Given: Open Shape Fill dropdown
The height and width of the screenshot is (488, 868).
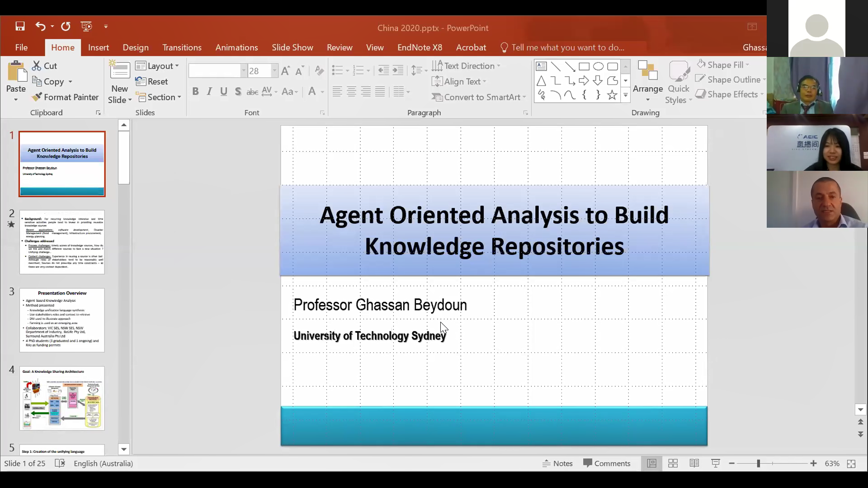Looking at the screenshot, I should tap(723, 65).
